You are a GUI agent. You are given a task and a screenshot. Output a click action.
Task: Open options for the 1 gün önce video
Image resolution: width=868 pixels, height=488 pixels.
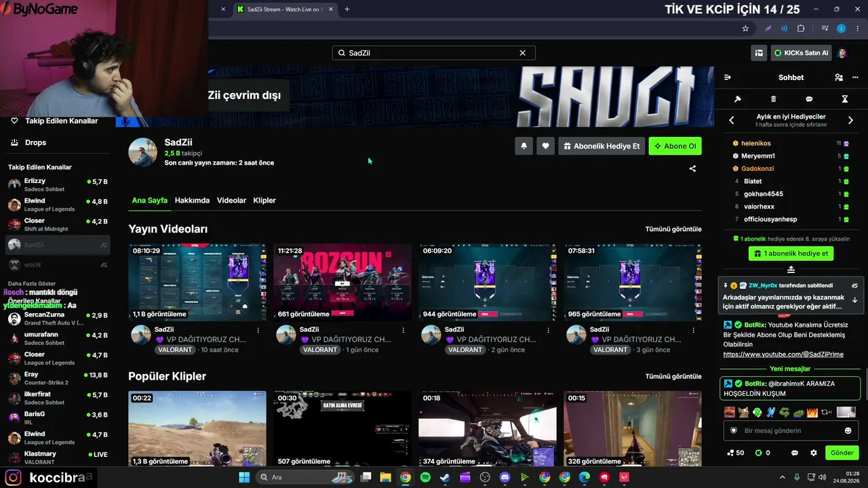coord(403,330)
